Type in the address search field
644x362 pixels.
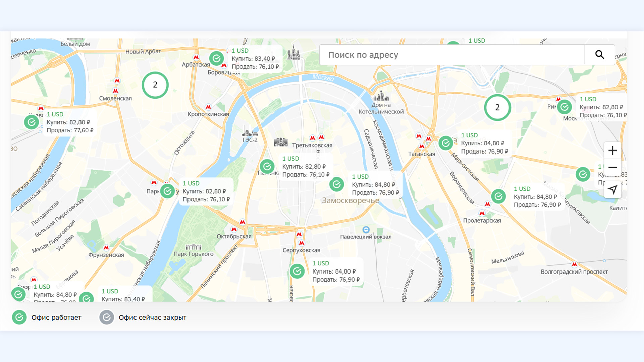(451, 55)
